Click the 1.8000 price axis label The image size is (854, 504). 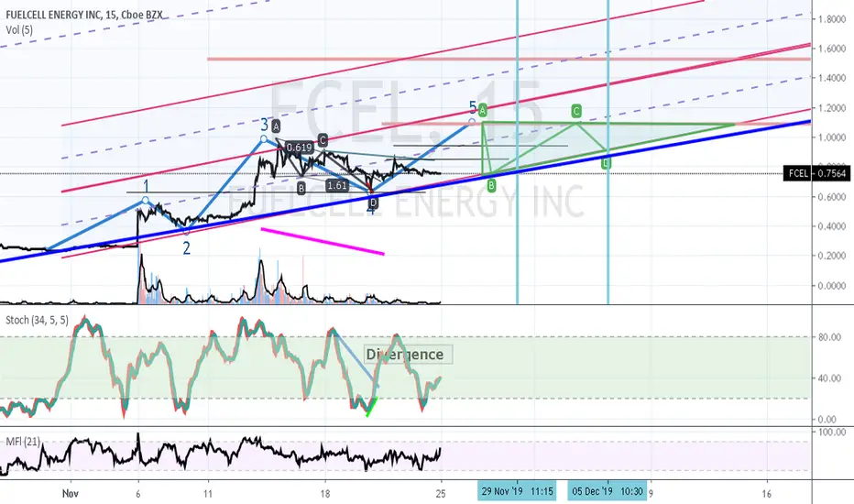(x=832, y=19)
